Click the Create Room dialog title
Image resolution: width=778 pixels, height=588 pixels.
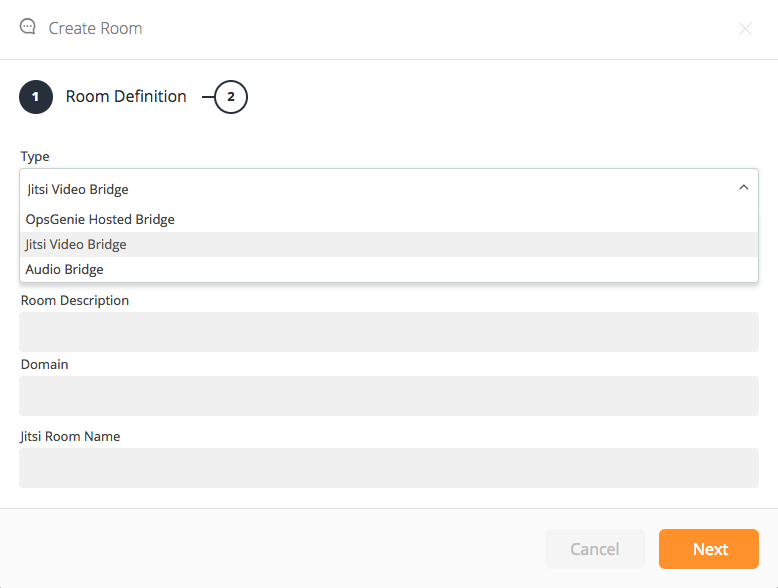tap(95, 28)
